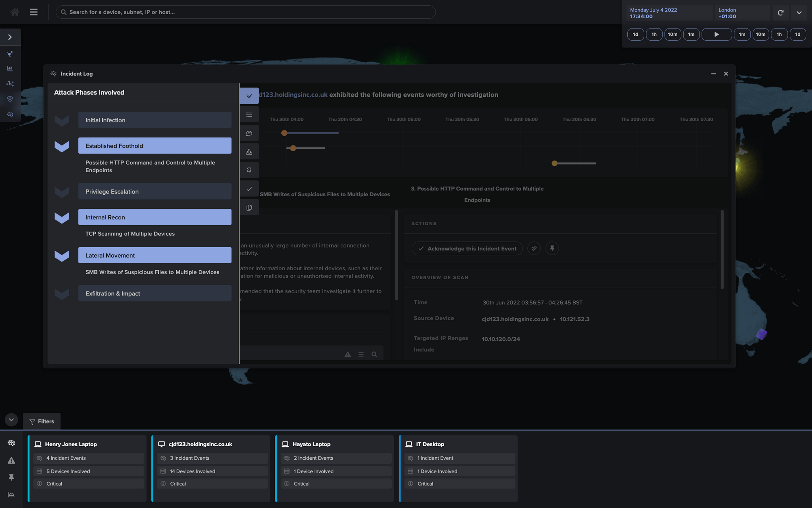Image resolution: width=812 pixels, height=508 pixels.
Task: Toggle the checkmark acknowledge icon in vertical panel strip
Action: [x=249, y=189]
